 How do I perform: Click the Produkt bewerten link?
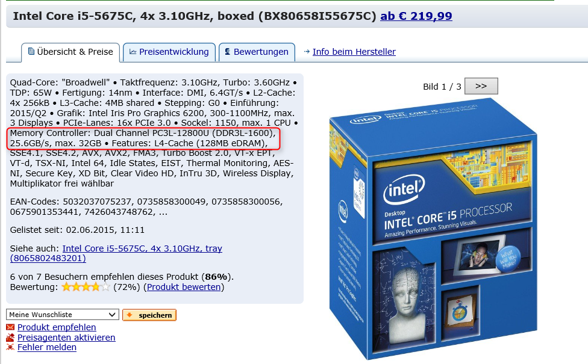184,287
